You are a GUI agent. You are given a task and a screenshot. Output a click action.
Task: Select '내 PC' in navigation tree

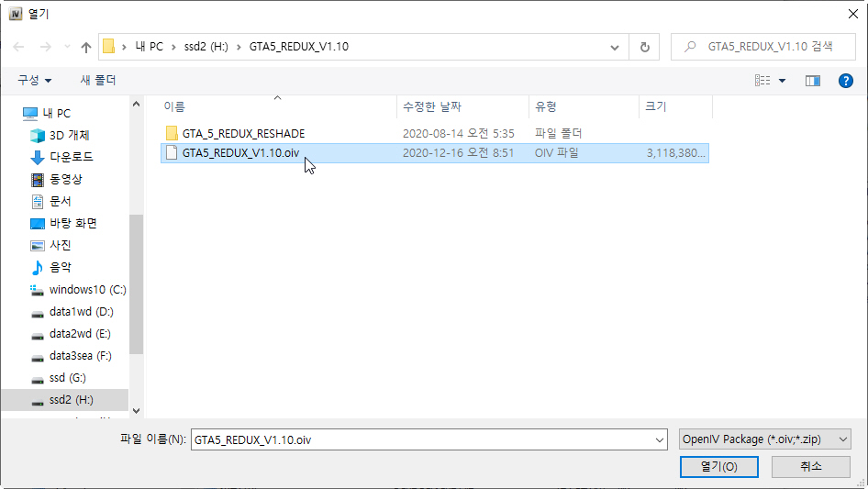coord(57,114)
